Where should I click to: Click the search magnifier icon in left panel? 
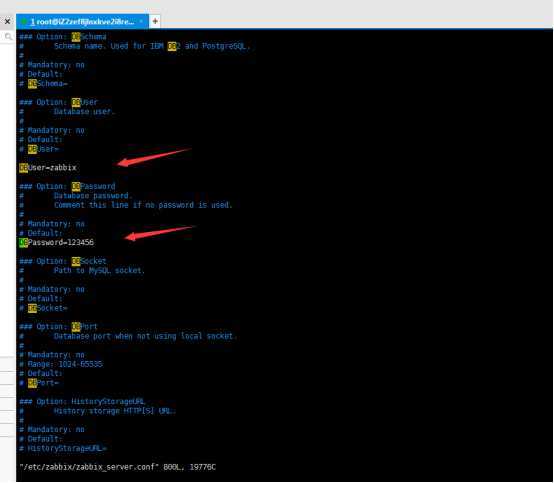[8, 36]
